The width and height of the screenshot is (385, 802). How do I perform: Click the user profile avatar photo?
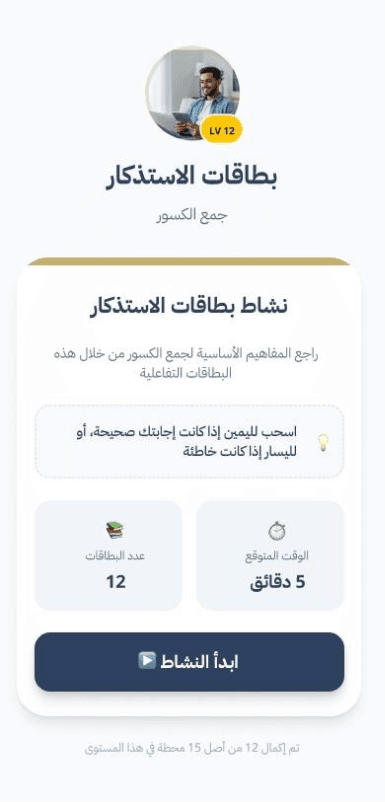192,93
